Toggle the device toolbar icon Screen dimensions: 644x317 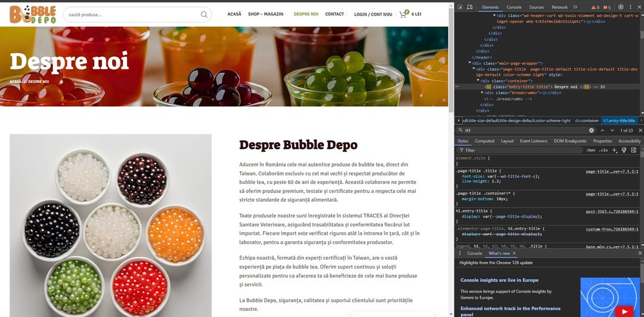click(471, 7)
